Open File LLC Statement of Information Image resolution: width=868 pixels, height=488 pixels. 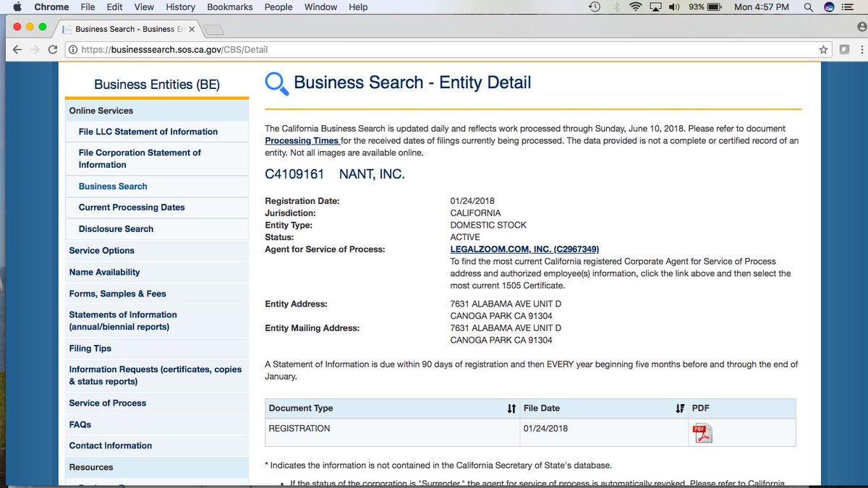pos(148,132)
